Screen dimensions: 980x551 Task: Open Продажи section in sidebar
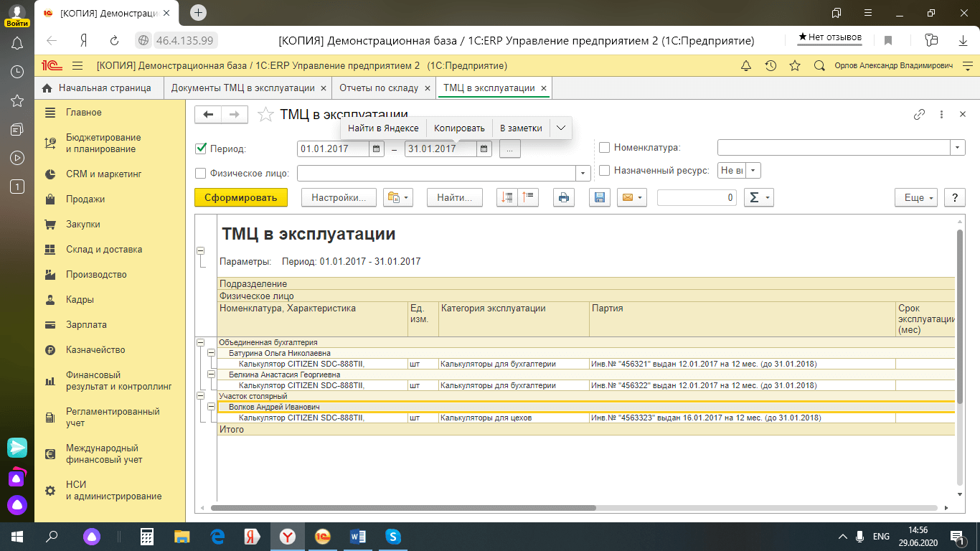85,199
